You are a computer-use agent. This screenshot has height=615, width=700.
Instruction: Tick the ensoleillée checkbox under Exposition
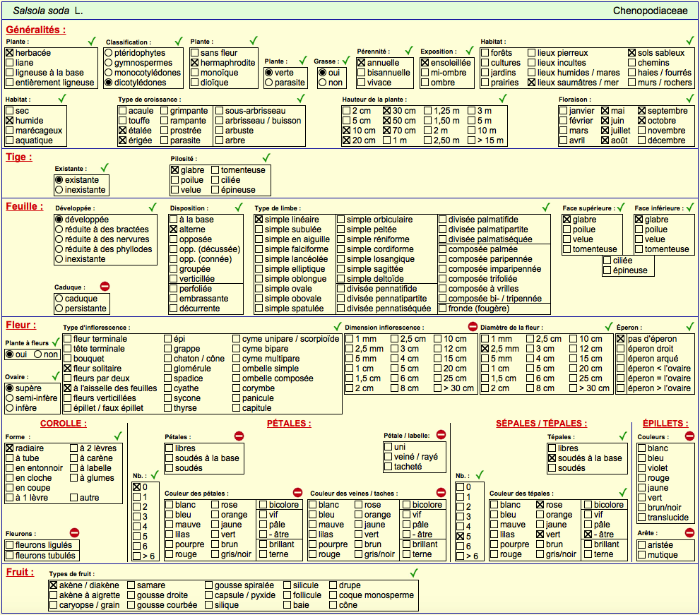point(425,62)
